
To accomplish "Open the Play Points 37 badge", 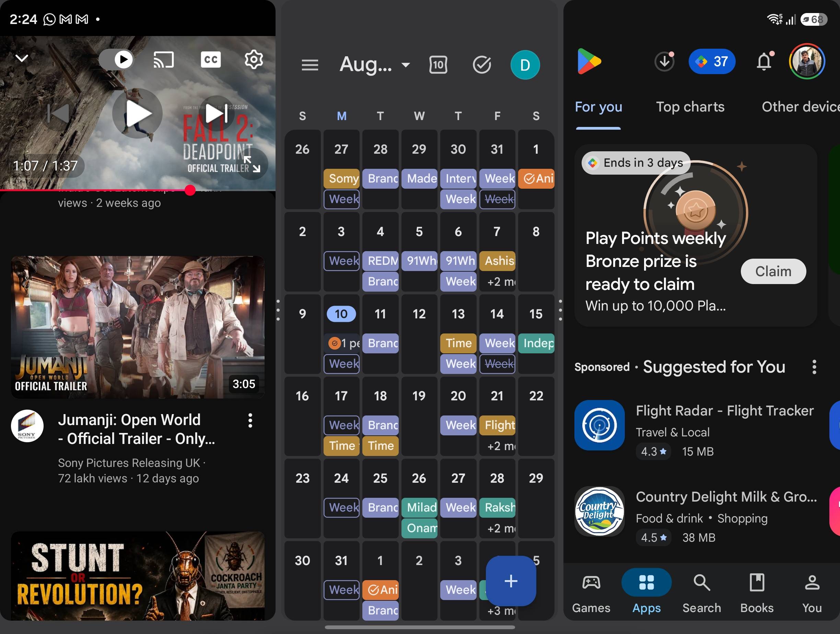I will (x=712, y=61).
